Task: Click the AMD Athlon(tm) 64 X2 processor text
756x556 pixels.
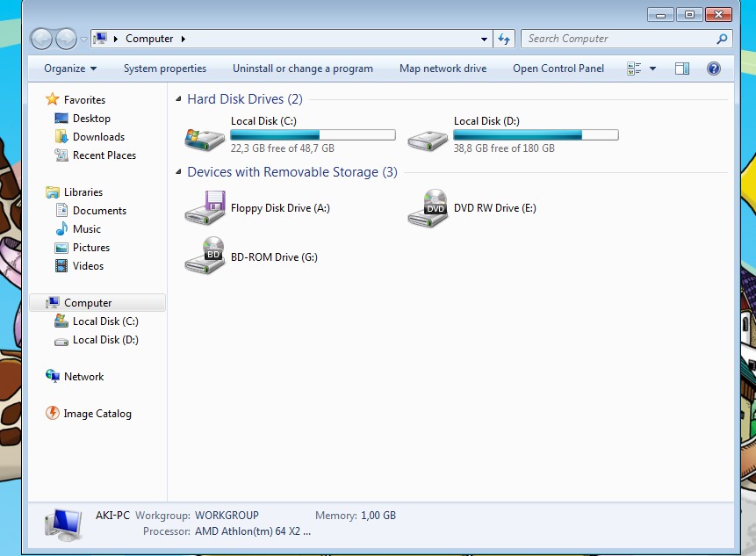Action: pos(253,531)
